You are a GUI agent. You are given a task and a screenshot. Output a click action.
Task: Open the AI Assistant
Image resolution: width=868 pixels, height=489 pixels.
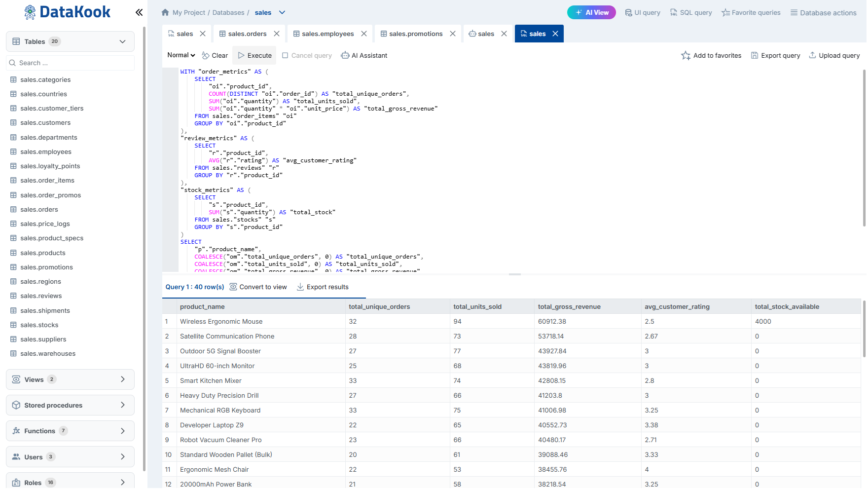[x=364, y=55]
